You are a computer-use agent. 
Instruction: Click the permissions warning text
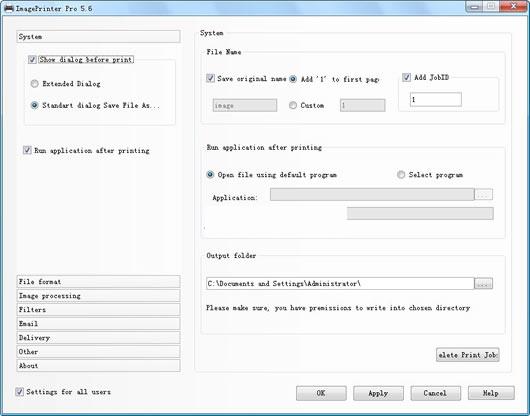point(338,308)
